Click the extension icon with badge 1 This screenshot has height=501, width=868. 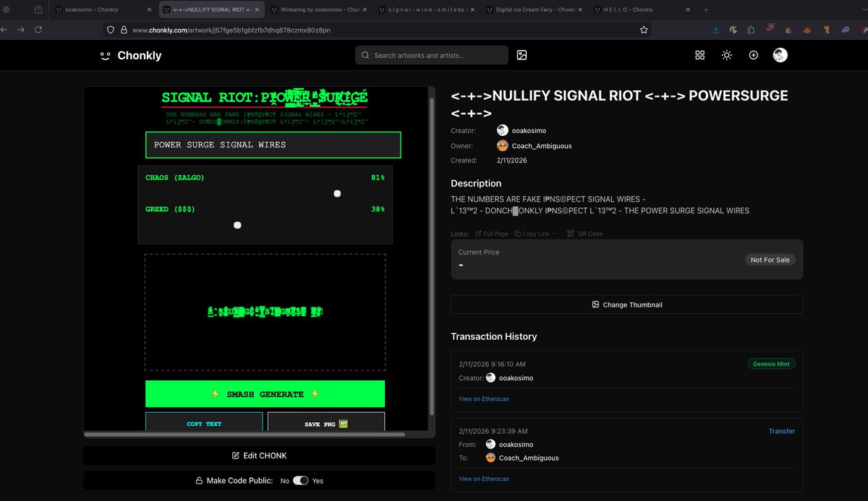coord(769,30)
